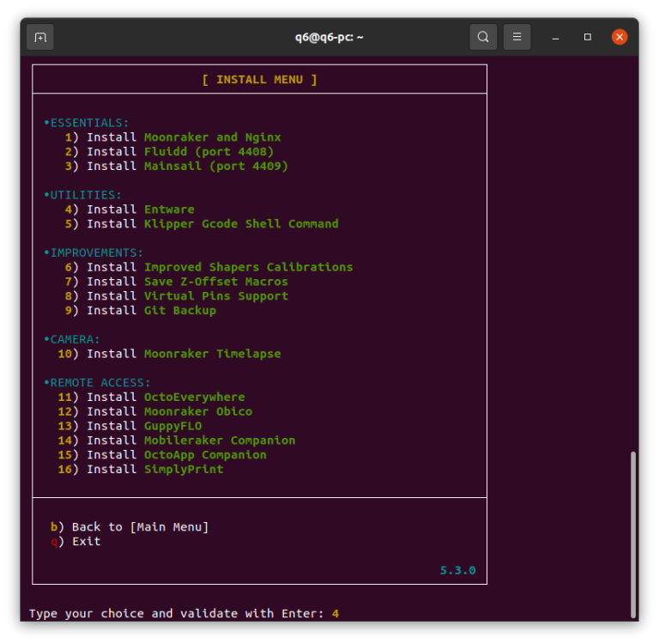Select option 7 Save Z-Offset Macros
The image size is (659, 644).
pos(177,282)
